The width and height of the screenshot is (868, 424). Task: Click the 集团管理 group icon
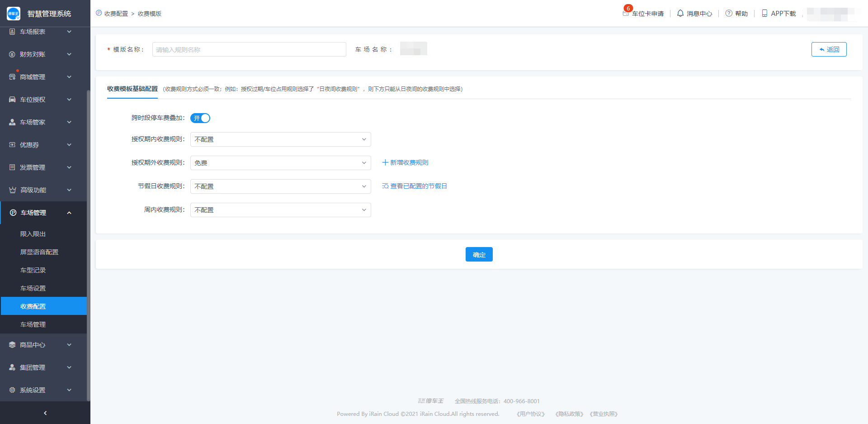[12, 367]
